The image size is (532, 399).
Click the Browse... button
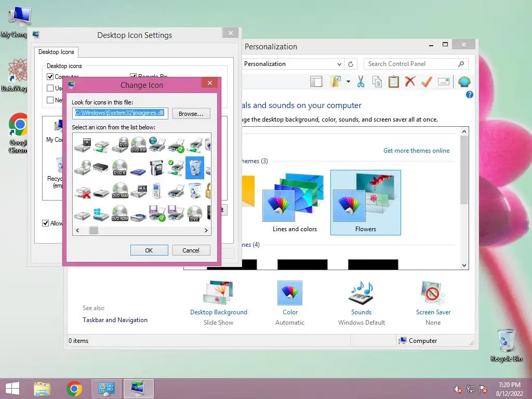[x=191, y=114]
